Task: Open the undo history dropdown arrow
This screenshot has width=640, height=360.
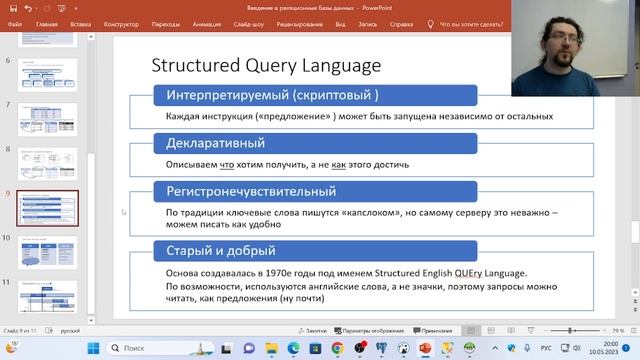Action: click(x=36, y=8)
